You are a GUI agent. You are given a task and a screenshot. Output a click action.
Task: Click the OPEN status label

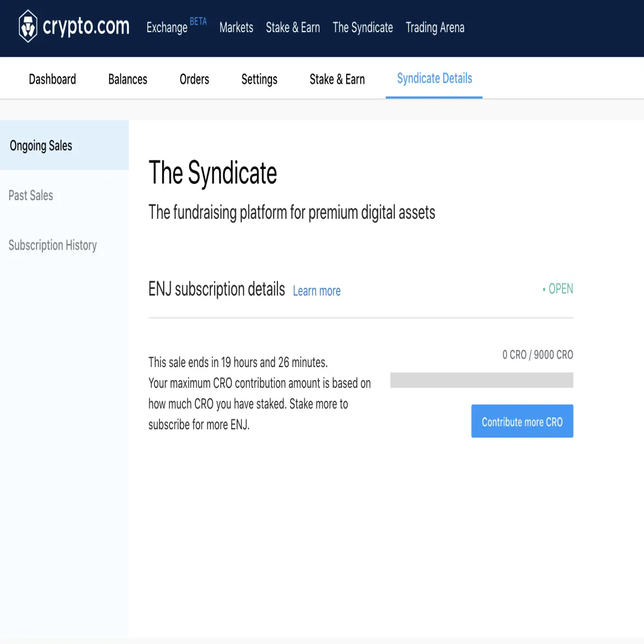point(558,289)
